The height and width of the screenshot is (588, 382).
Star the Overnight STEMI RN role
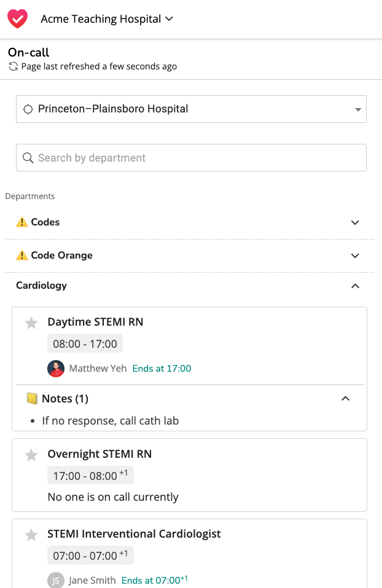31,455
